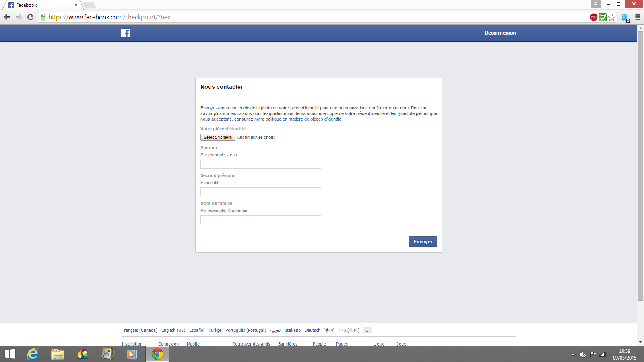Open the orange media player taskbar icon
Image resolution: width=644 pixels, height=362 pixels.
[x=132, y=354]
